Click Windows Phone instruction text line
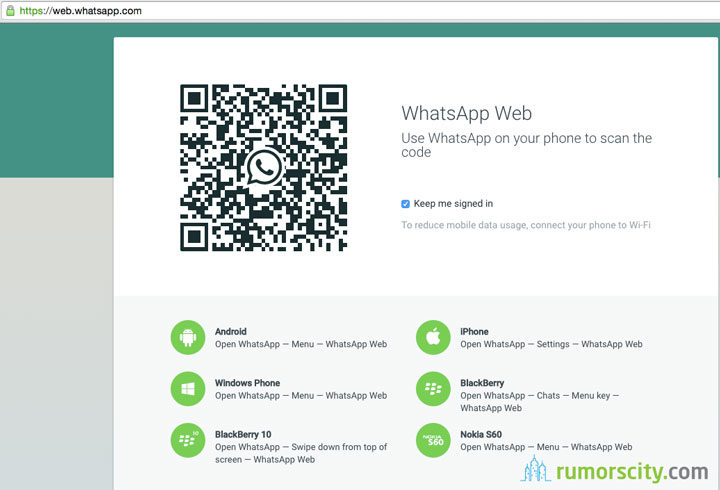720x490 pixels. click(301, 395)
